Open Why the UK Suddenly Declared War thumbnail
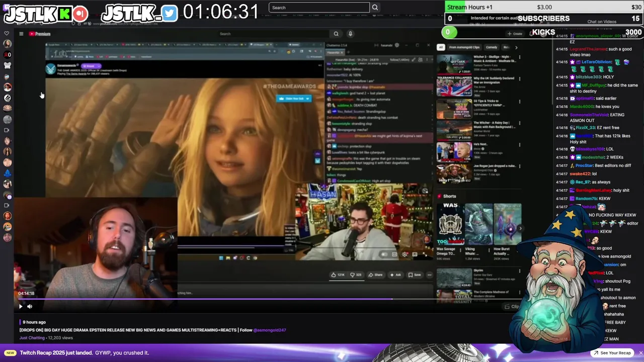This screenshot has width=644, height=362. (454, 86)
